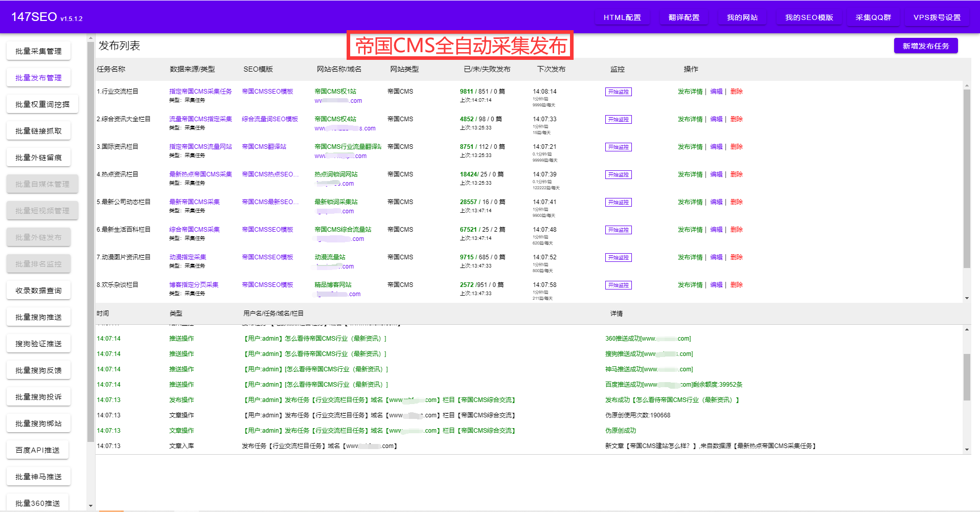The height and width of the screenshot is (512, 980).
Task: Click the 任务名称 column header
Action: (x=111, y=69)
